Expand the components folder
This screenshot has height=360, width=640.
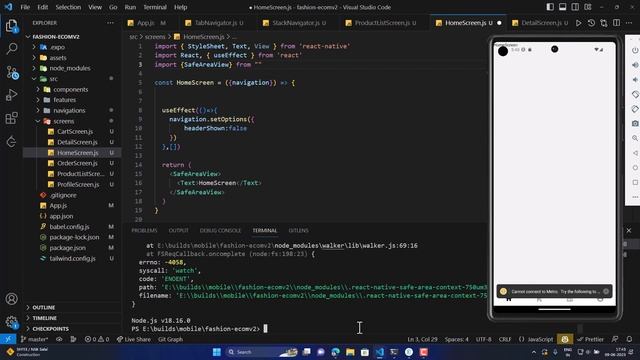72,89
